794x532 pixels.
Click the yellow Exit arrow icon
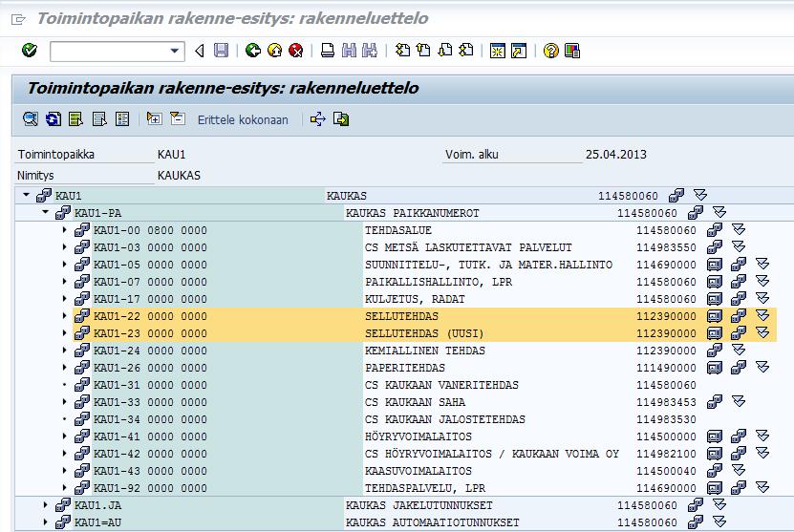[274, 50]
